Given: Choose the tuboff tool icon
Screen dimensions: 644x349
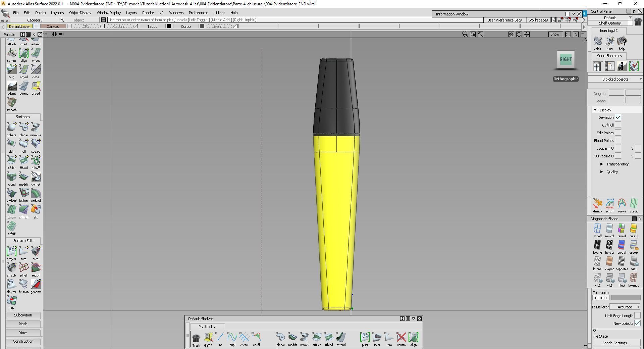Looking at the screenshot, I should pos(36,160).
